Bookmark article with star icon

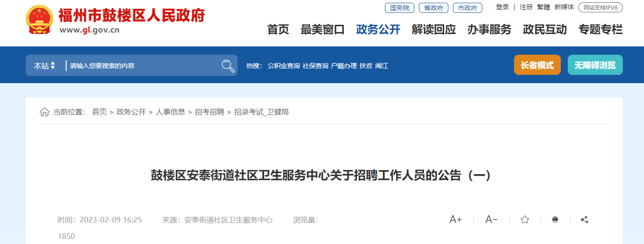(525, 220)
